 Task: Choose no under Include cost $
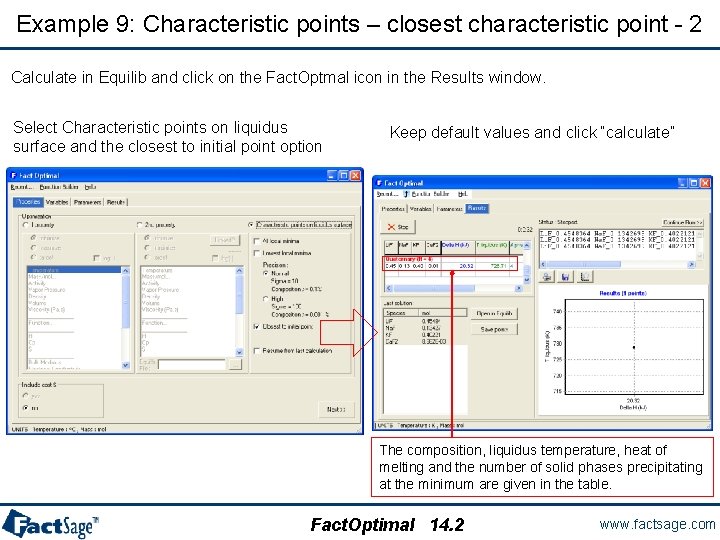[26, 408]
